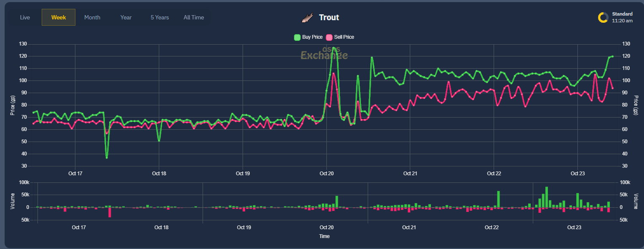Toggle visibility of the Sell Price series

341,37
